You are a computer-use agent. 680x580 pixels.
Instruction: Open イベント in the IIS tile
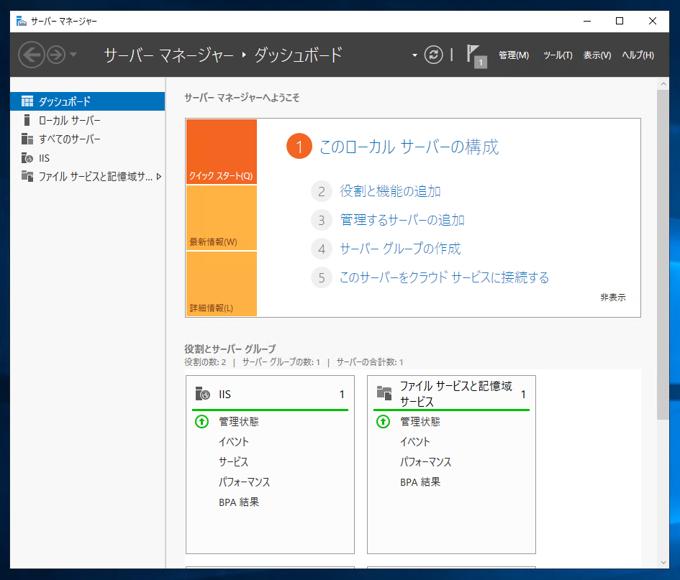coord(233,442)
